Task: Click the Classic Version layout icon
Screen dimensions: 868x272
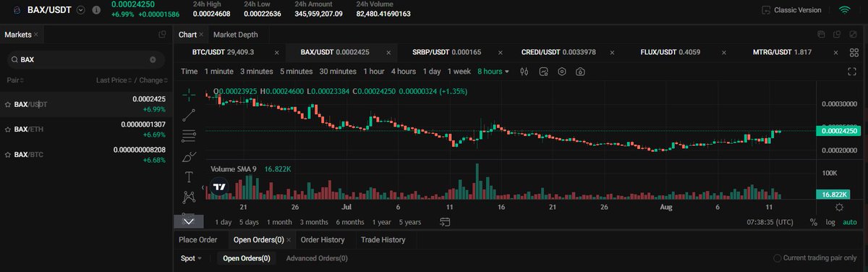Action: (x=765, y=10)
